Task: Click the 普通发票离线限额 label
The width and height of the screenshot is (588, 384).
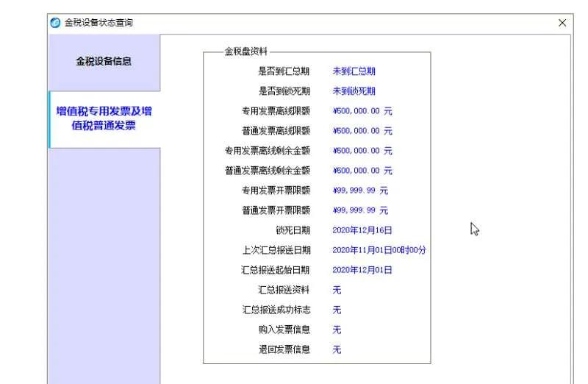Action: click(276, 131)
